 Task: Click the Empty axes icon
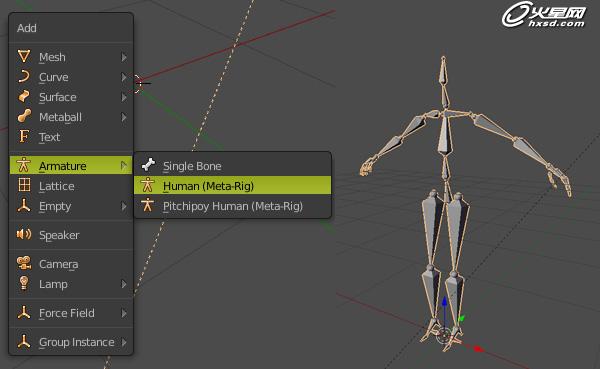click(24, 206)
